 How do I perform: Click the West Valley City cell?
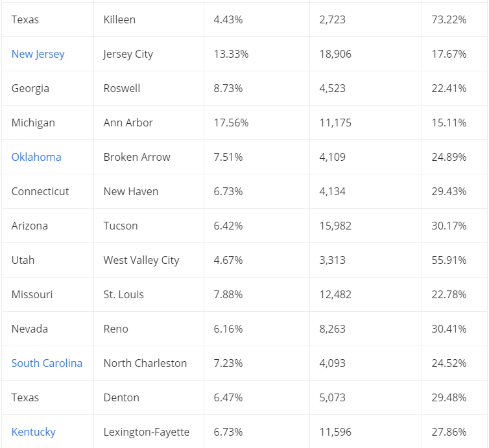pyautogui.click(x=141, y=260)
